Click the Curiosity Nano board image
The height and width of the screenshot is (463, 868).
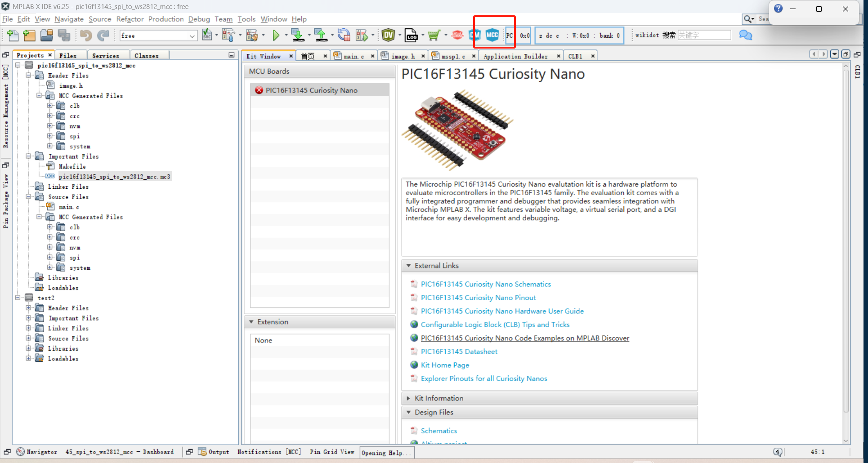click(458, 130)
